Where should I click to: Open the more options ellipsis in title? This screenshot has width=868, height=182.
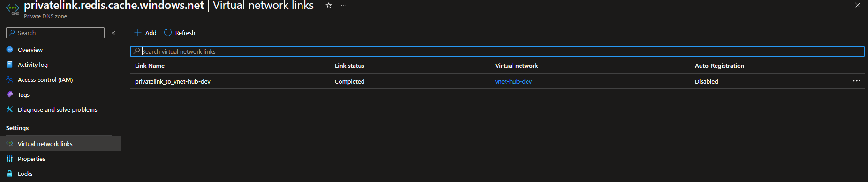[x=344, y=6]
